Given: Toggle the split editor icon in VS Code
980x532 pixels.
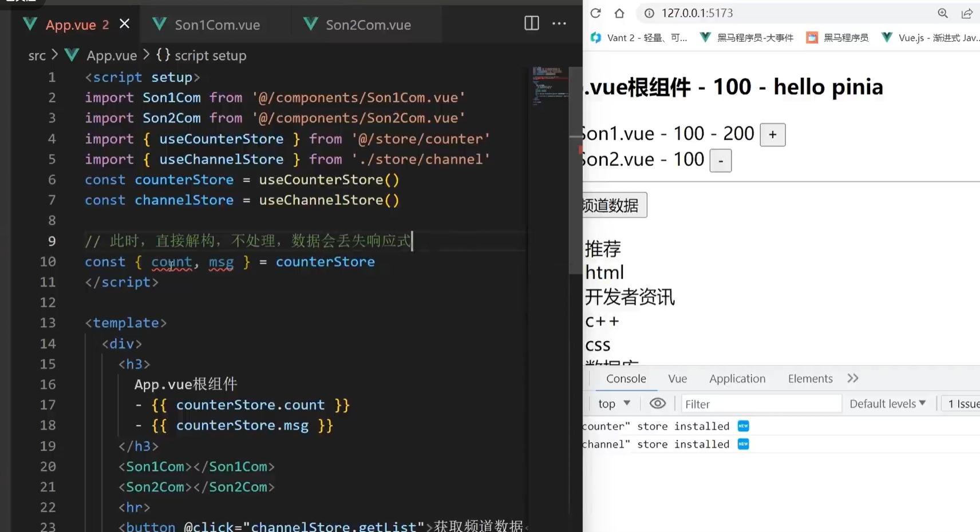Looking at the screenshot, I should point(531,23).
